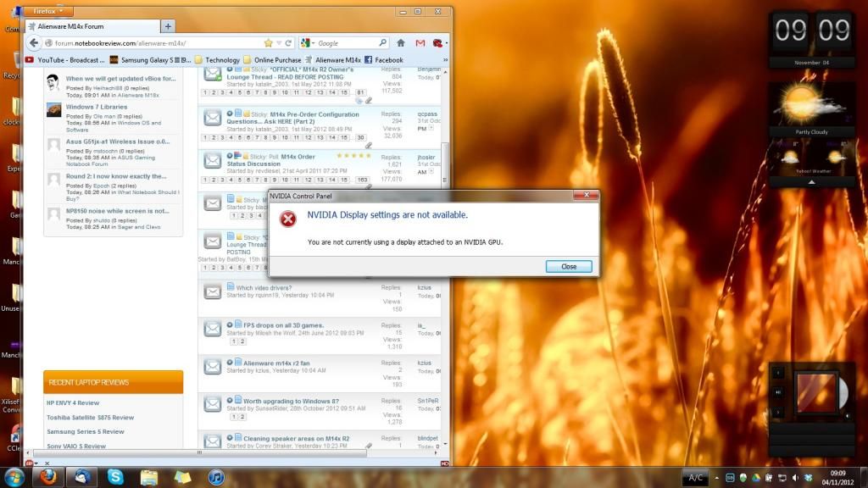Viewport: 868px width, 488px height.
Task: Click the play/pause button on media gadget
Action: (x=778, y=392)
